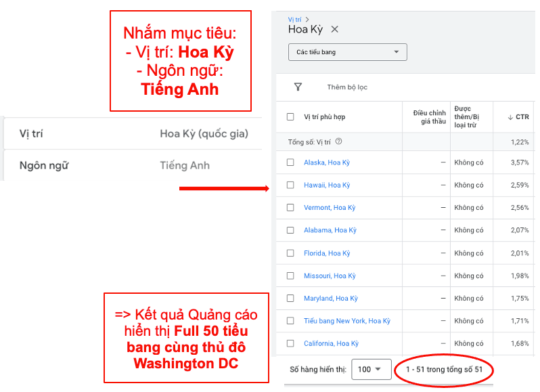
Task: Open the Maryland, Hoa Kỳ link
Action: pyautogui.click(x=331, y=299)
